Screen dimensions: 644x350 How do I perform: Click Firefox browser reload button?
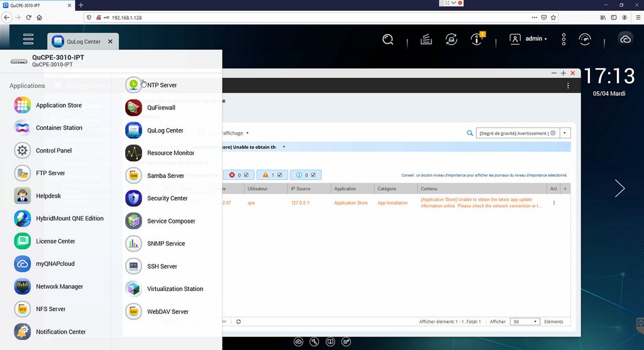click(x=28, y=17)
